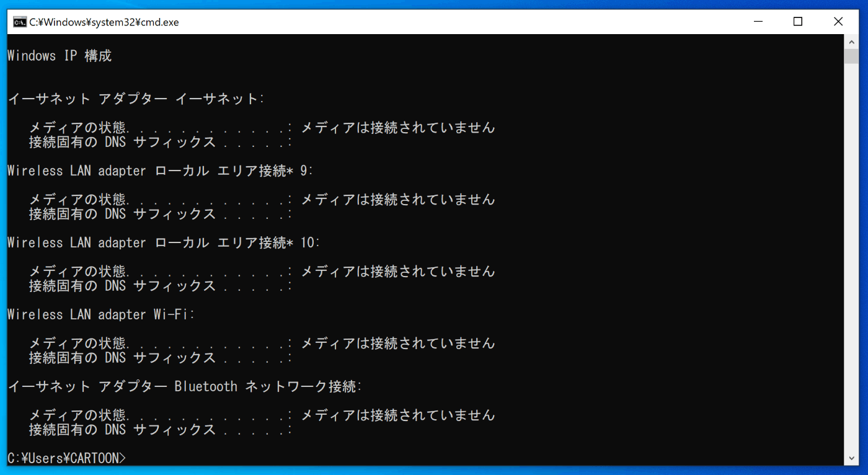
Task: Click the heading Windows IP 構成
Action: coord(60,56)
